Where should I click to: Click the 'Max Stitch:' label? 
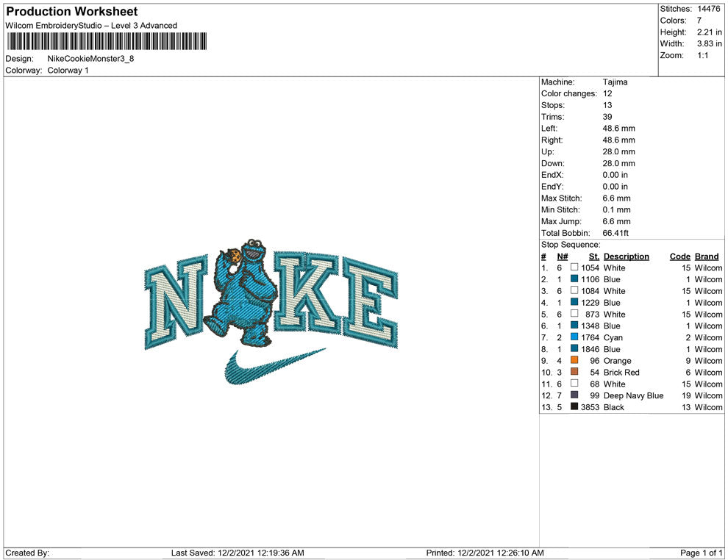click(561, 198)
